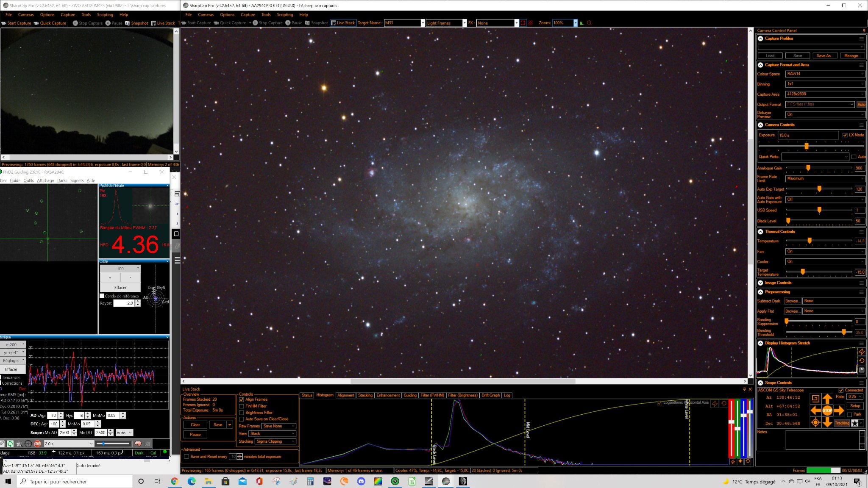Open the Binning dropdown
The height and width of the screenshot is (488, 868).
click(x=825, y=84)
